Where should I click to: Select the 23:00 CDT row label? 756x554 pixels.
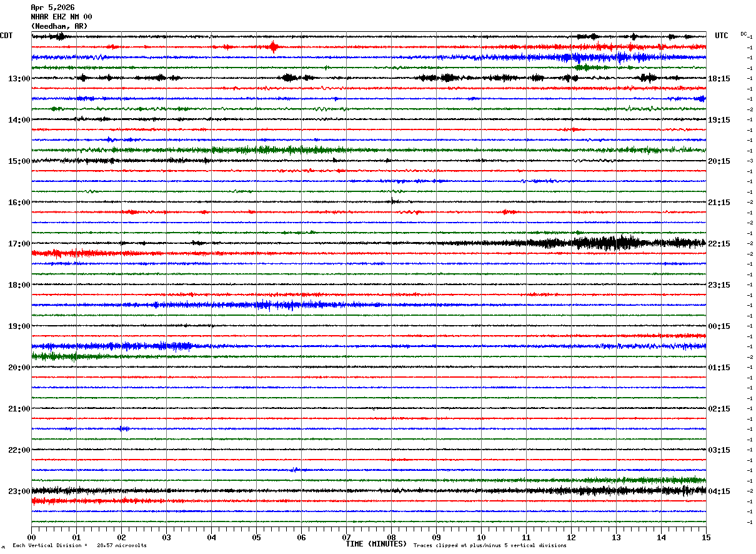click(x=19, y=491)
